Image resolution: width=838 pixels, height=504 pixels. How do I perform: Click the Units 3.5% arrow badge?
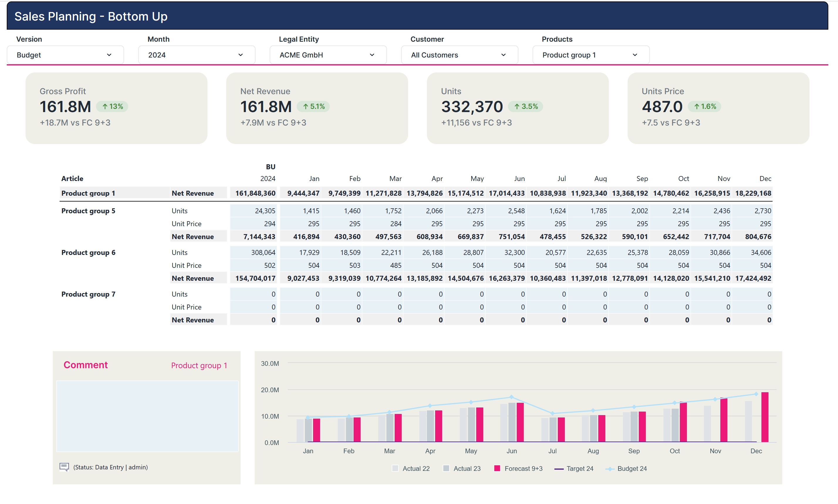[x=525, y=107]
